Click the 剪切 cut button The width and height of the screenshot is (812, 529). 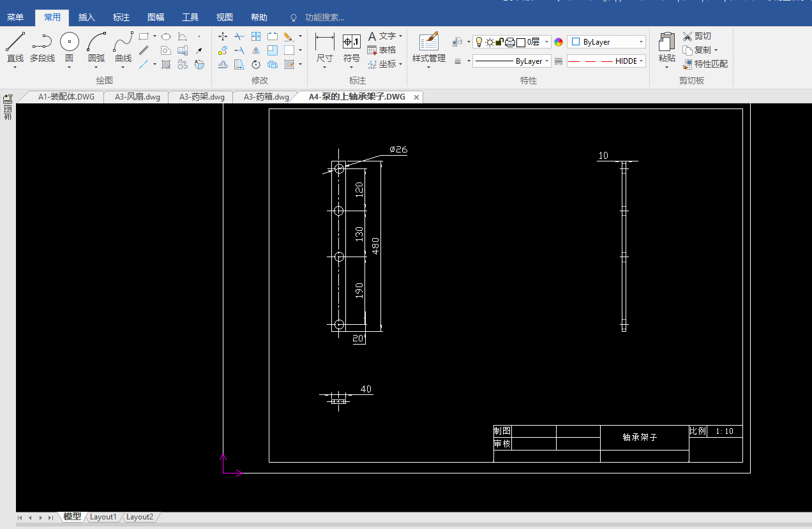[696, 36]
